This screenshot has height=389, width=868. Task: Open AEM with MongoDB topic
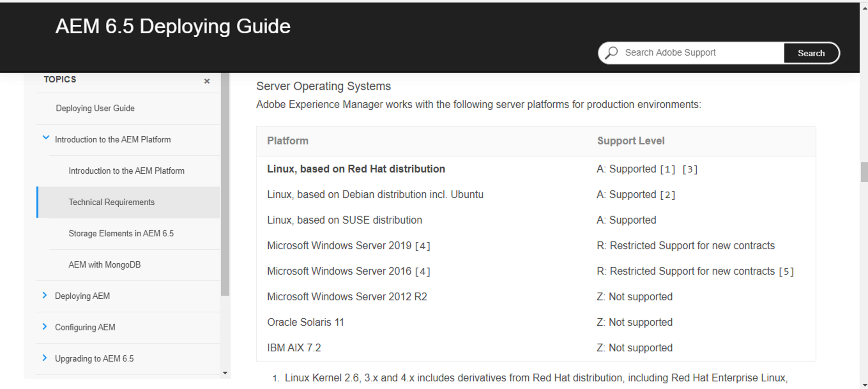(x=104, y=265)
